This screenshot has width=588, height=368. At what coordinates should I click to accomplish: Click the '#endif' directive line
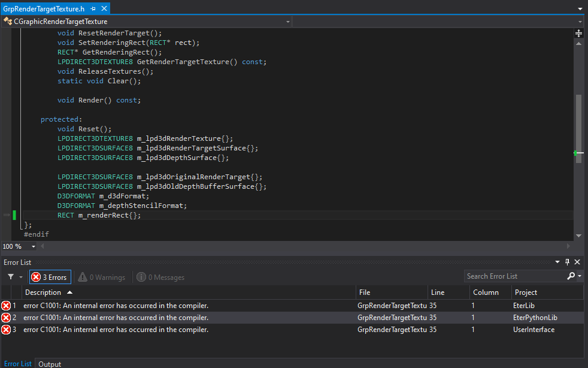37,234
